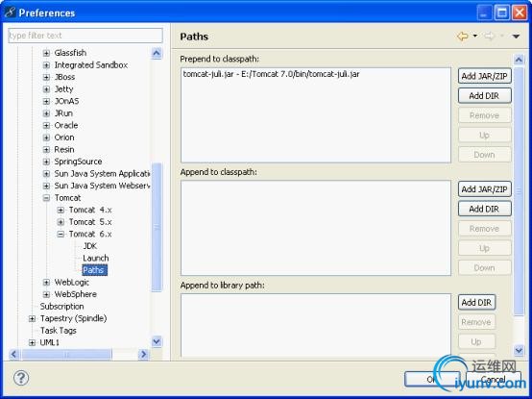Select the WebLogic label
The image size is (532, 399).
pos(72,283)
